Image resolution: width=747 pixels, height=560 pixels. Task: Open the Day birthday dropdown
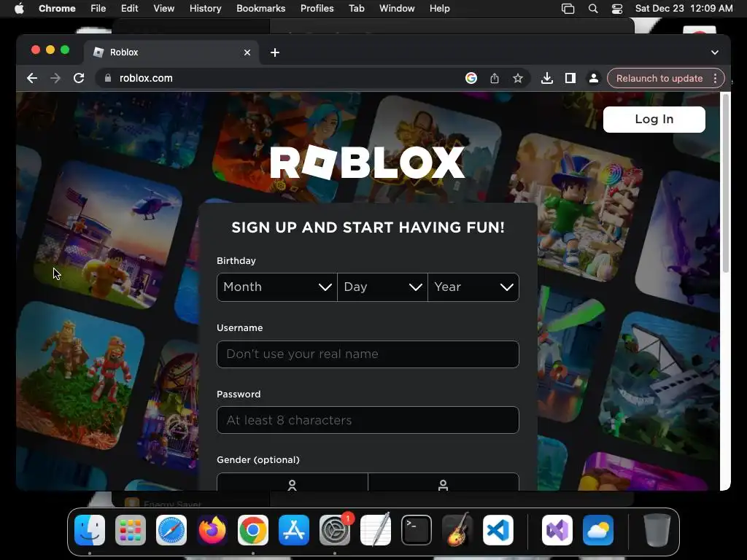(x=382, y=287)
